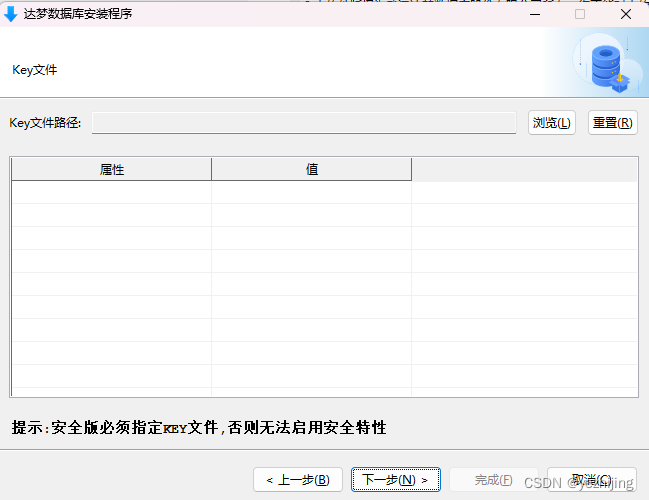Click the disabled maximize window button
Screen dimensions: 649x500
(x=580, y=14)
